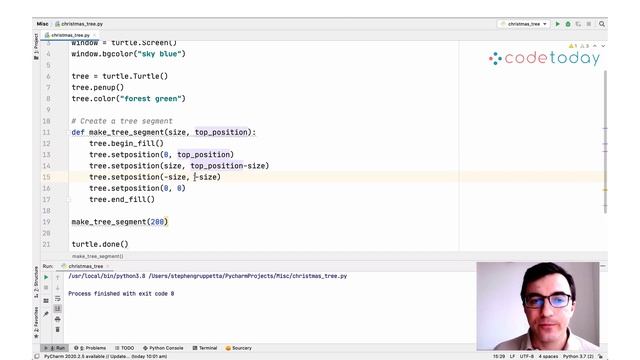Click the lock icon in status bar
Viewport: 640px width, 360px height.
[600, 356]
